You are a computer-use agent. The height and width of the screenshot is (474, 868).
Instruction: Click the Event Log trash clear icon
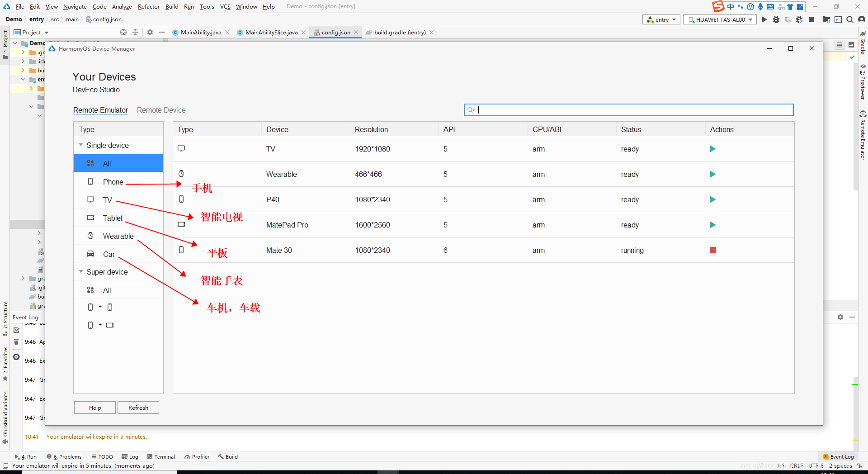click(16, 342)
